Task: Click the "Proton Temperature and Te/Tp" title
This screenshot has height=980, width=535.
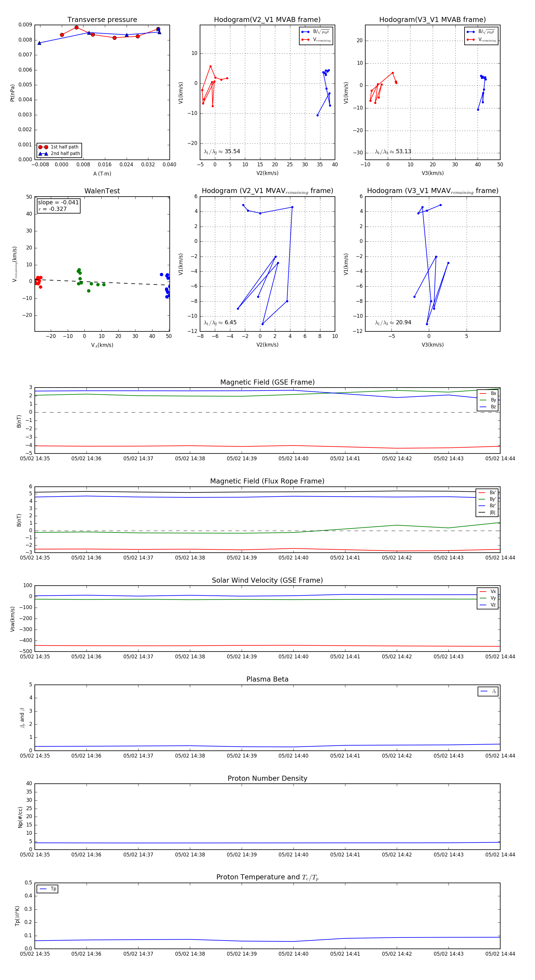Action: point(267,877)
